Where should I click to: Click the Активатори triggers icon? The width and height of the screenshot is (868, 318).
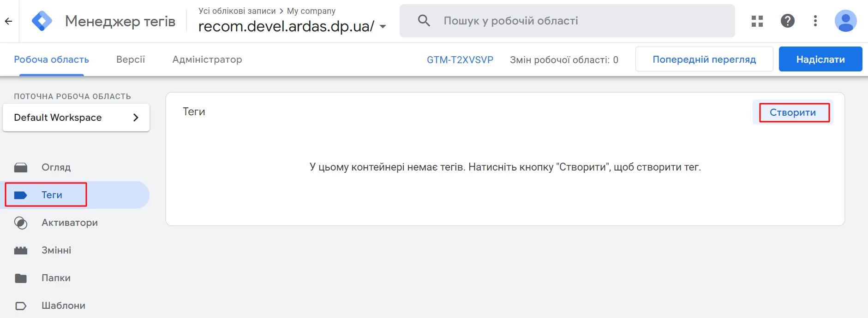pos(21,223)
